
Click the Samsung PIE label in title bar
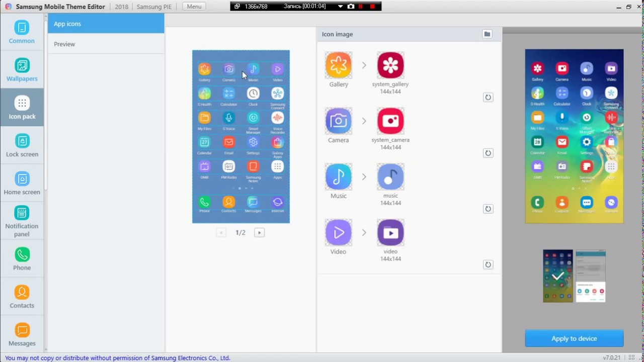click(155, 7)
